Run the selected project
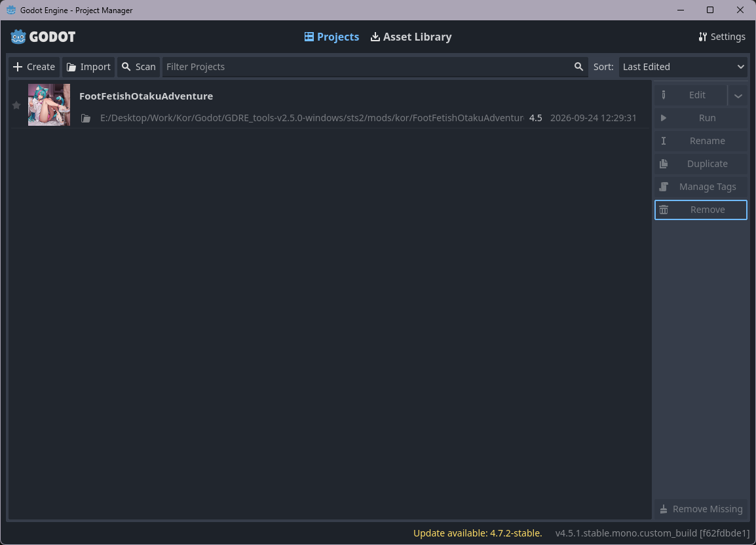 click(700, 118)
